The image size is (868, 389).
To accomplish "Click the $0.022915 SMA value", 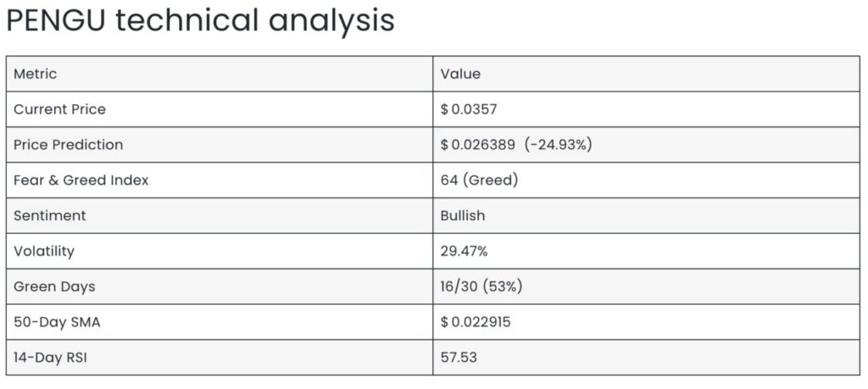I will pyautogui.click(x=476, y=322).
